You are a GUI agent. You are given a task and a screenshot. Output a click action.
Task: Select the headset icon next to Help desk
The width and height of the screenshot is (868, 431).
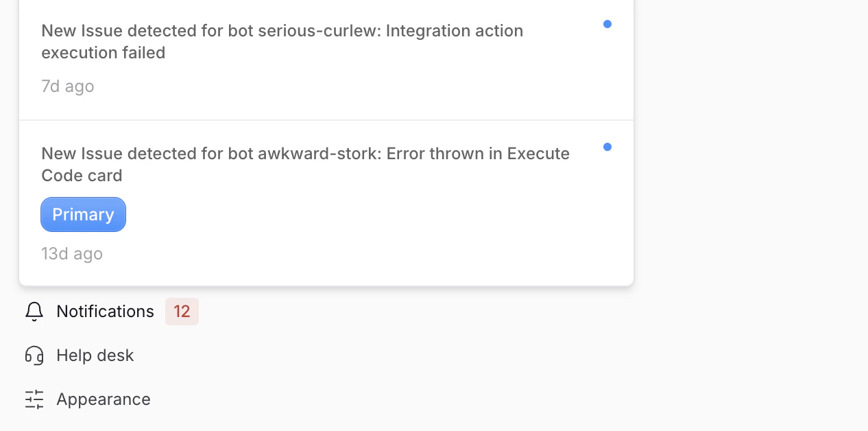pos(34,356)
